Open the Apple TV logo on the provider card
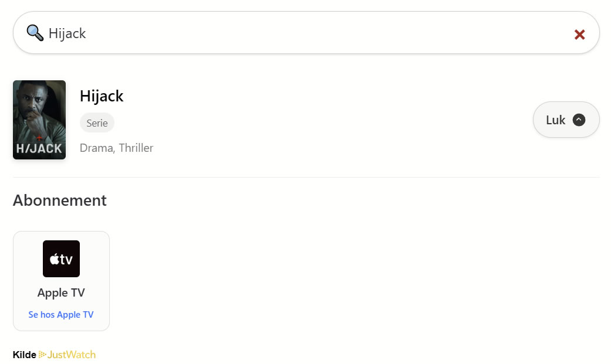The width and height of the screenshot is (611, 364). coord(61,258)
